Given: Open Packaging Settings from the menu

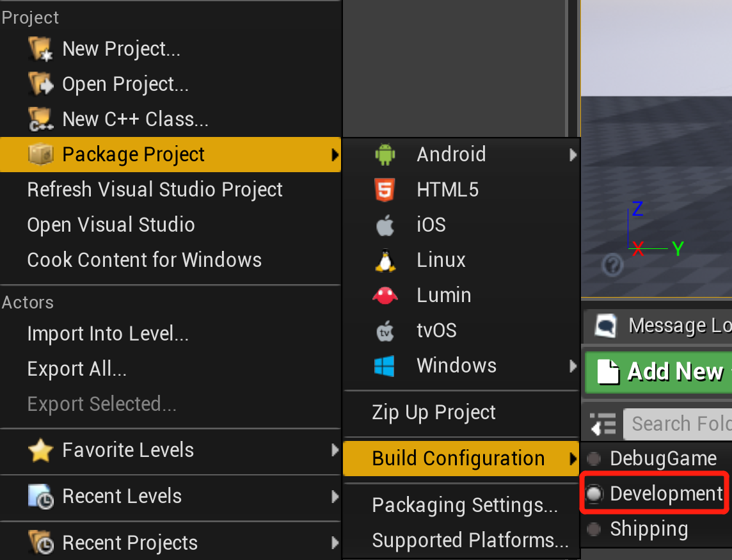Looking at the screenshot, I should (465, 505).
